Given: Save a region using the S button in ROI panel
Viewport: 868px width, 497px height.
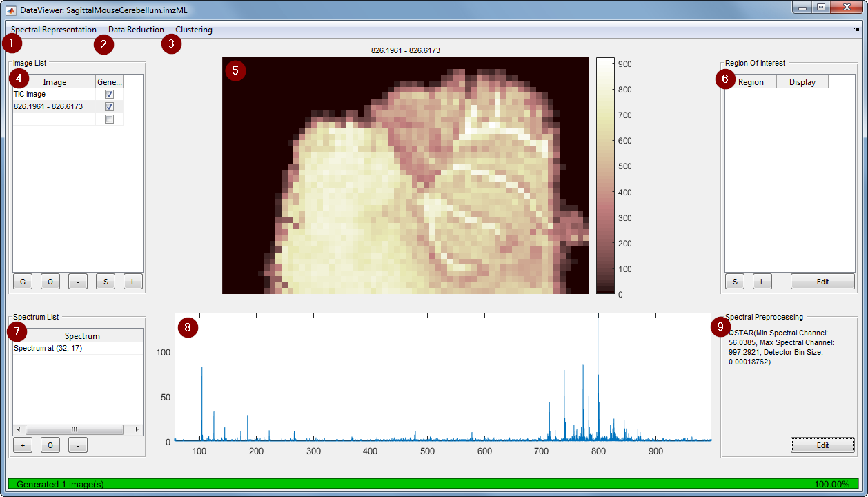Looking at the screenshot, I should pyautogui.click(x=734, y=281).
